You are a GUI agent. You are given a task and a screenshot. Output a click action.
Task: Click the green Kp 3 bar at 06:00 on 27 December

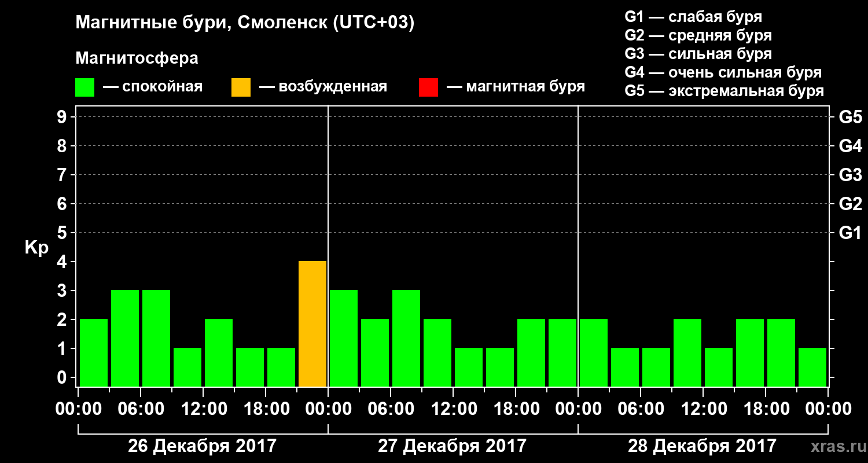406,339
